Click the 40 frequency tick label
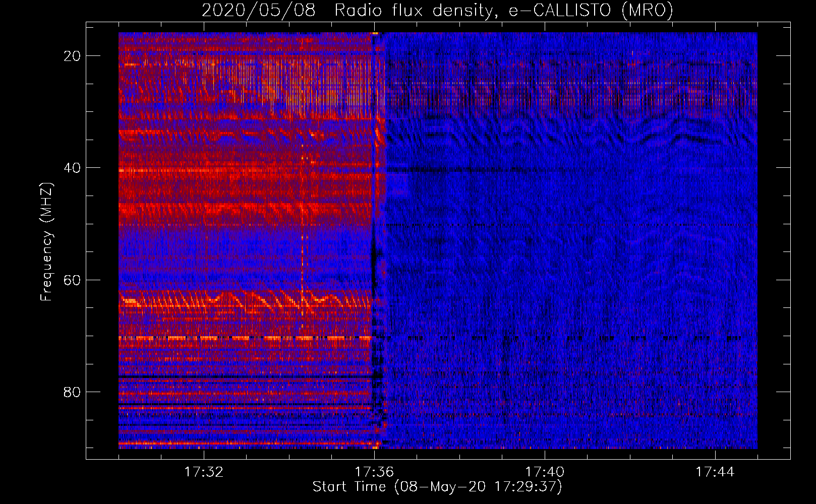The width and height of the screenshot is (816, 504). (x=72, y=168)
